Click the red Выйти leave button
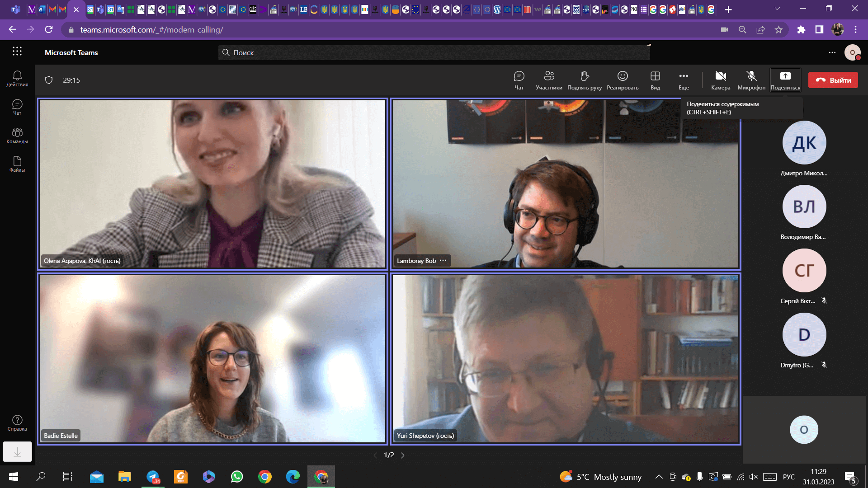Viewport: 868px width, 488px height. pos(833,80)
